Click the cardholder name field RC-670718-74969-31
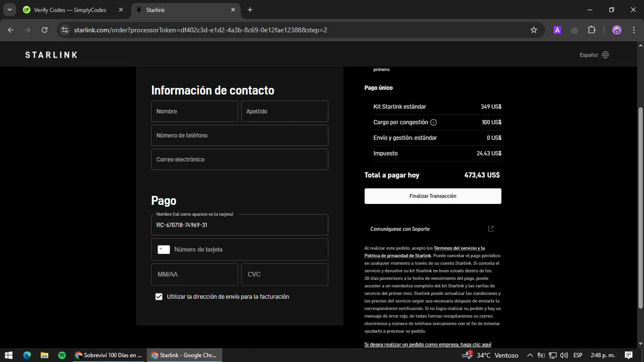The image size is (644, 362). (x=240, y=225)
